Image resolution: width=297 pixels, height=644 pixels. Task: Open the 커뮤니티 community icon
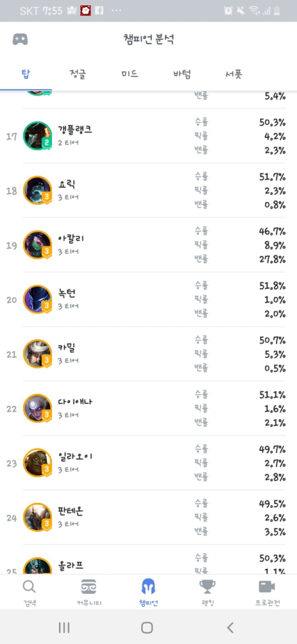point(89,587)
